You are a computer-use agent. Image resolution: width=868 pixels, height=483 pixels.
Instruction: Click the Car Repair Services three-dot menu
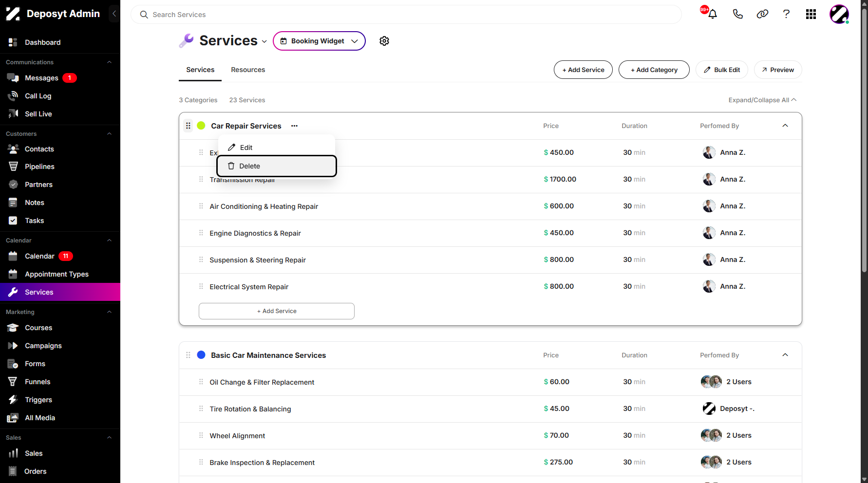294,126
